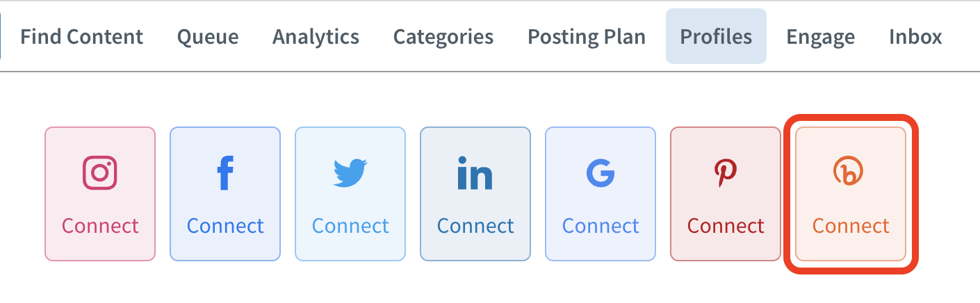Screen dimensions: 980x303
Task: Click Connect text under Twitter
Action: (x=350, y=226)
